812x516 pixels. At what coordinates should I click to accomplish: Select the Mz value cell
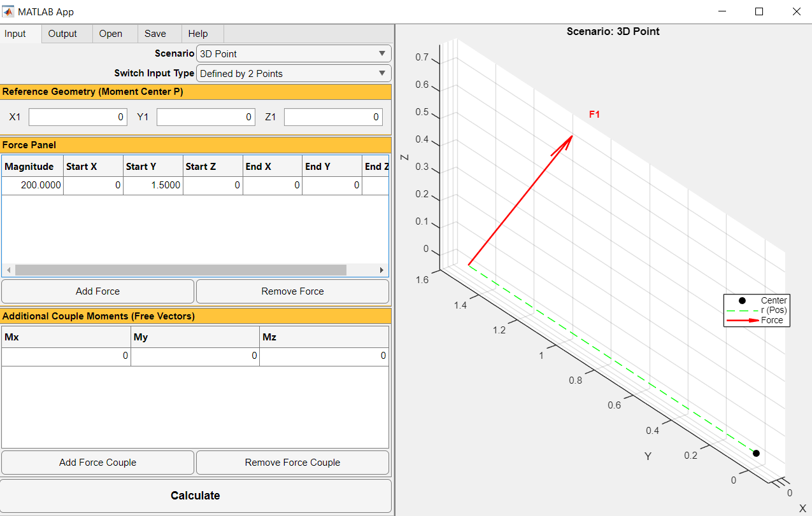coord(324,356)
